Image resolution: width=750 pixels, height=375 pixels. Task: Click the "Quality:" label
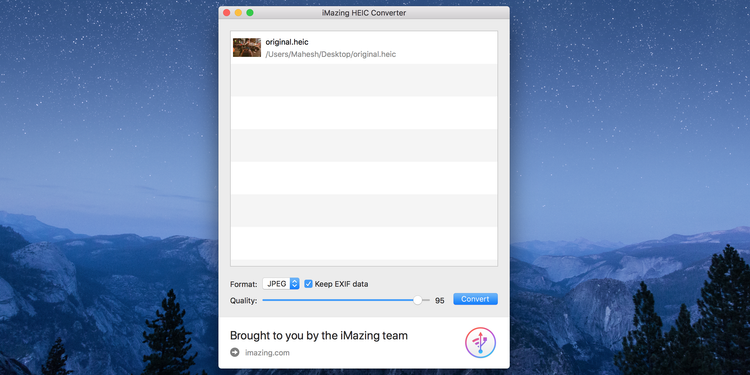point(243,300)
